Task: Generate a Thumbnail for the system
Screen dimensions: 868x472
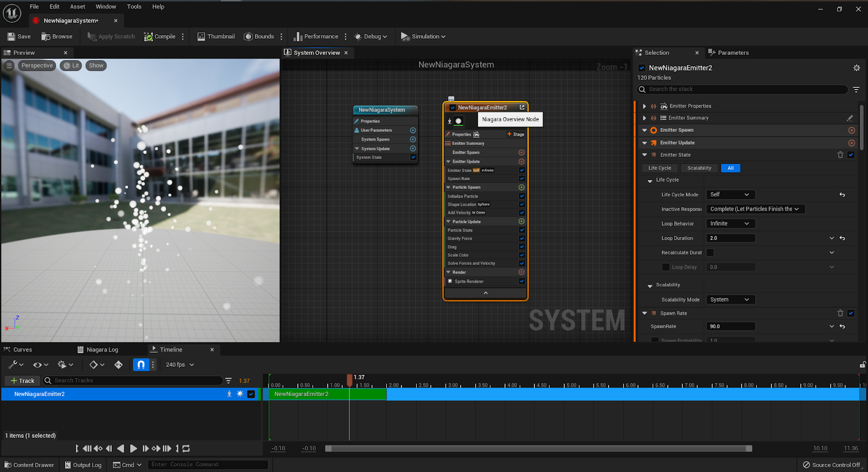Action: [216, 36]
